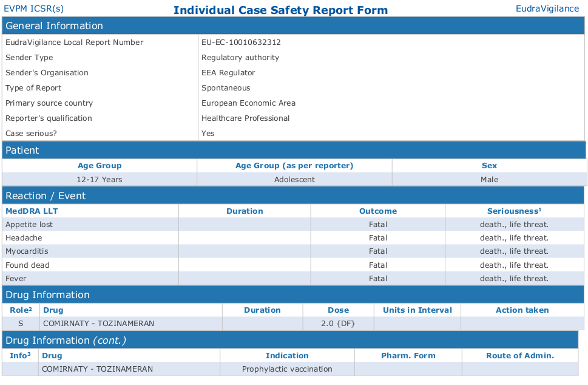Click the Sex value Male
Viewport: 588px width, 385px height.
(x=489, y=180)
